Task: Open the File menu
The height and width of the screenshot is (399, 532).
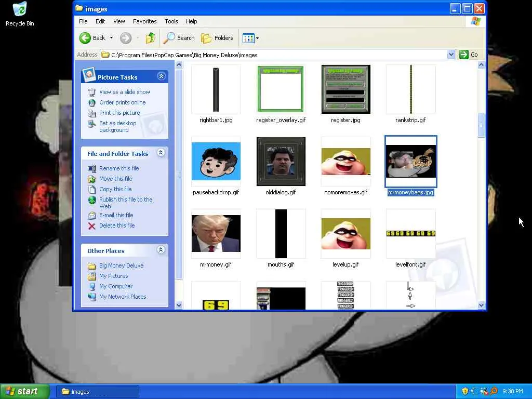Action: pyautogui.click(x=83, y=21)
